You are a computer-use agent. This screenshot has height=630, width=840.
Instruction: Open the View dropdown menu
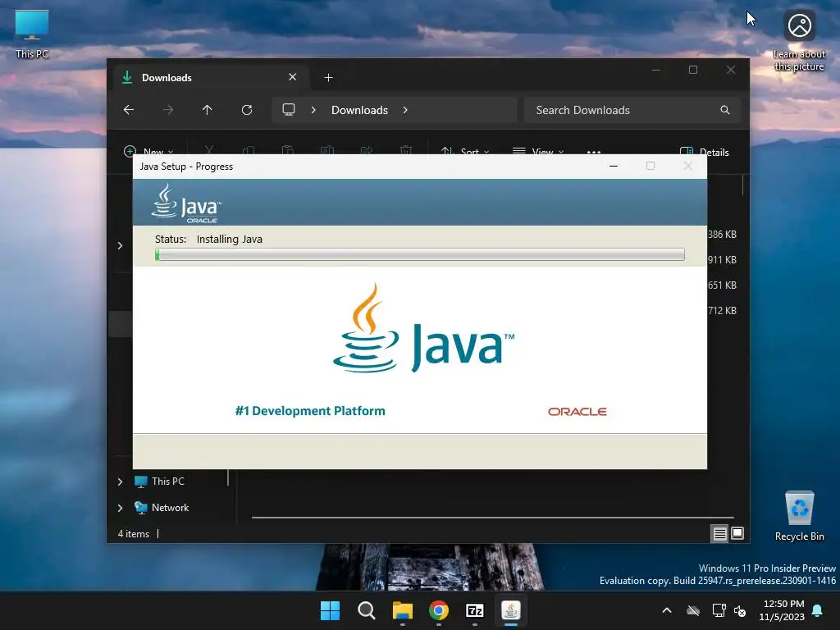(538, 152)
